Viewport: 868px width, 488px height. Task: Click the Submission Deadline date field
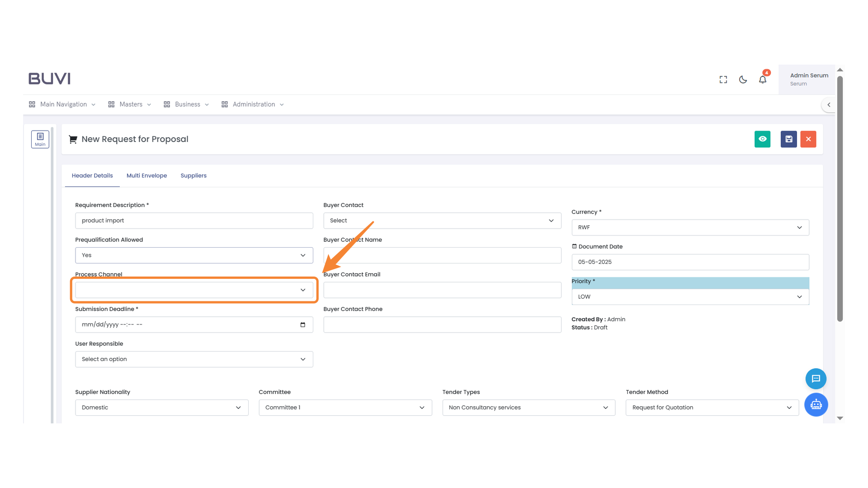pyautogui.click(x=193, y=324)
